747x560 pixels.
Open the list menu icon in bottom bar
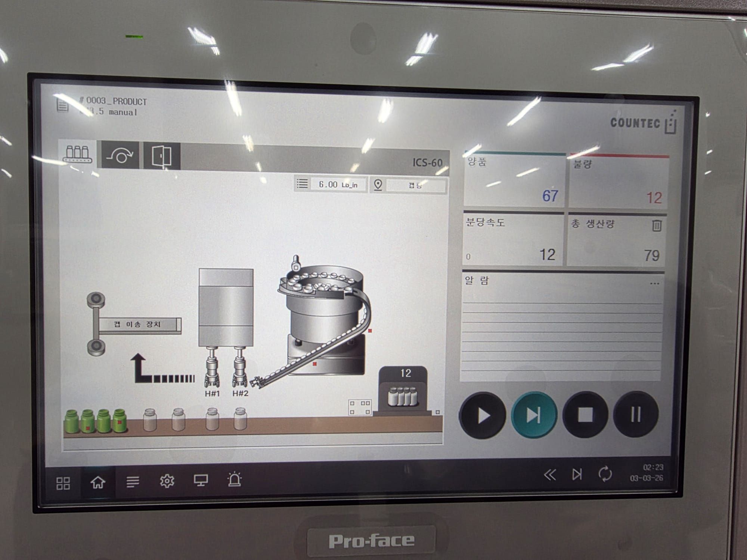click(x=133, y=482)
